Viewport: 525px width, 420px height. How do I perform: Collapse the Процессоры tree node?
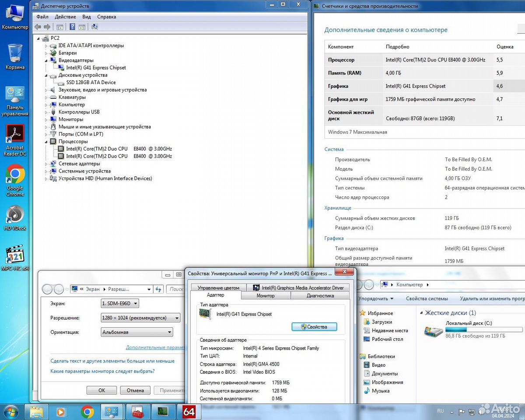point(46,142)
